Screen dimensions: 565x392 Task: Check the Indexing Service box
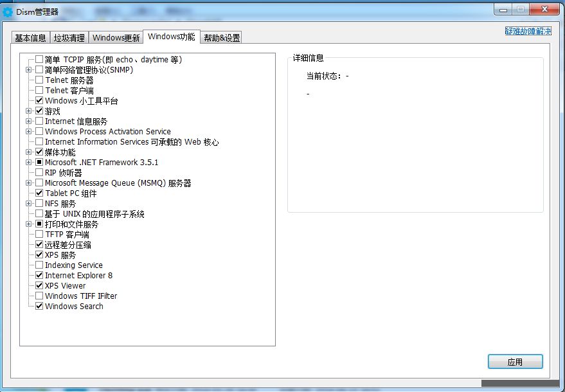coord(39,265)
